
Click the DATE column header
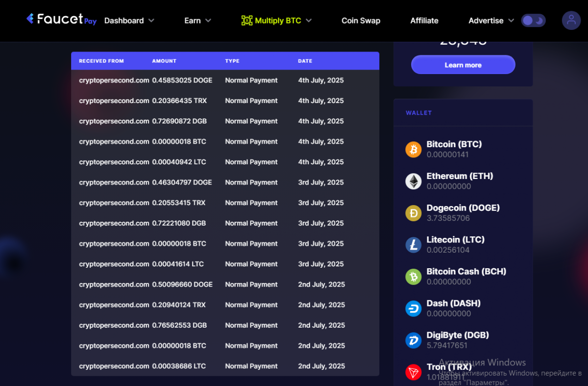(305, 61)
